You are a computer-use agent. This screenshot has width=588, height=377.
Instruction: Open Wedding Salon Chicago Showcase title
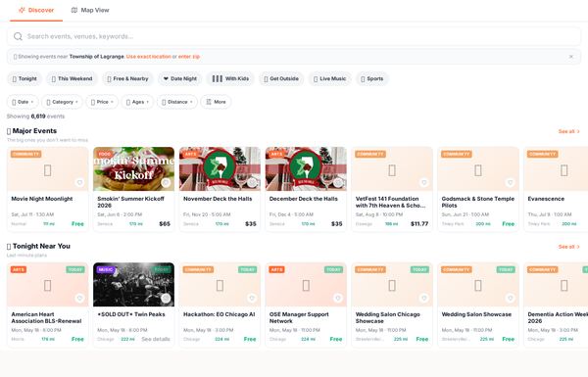388,317
